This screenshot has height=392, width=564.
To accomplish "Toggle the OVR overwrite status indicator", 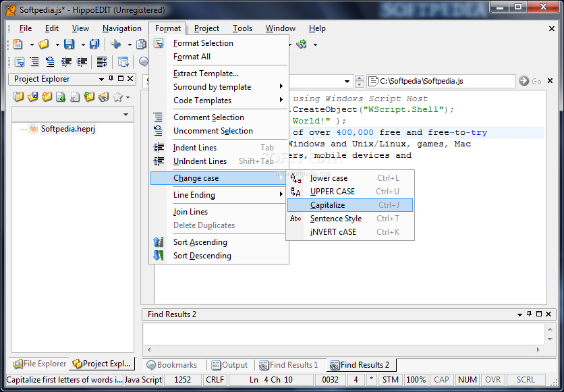I will (x=492, y=380).
